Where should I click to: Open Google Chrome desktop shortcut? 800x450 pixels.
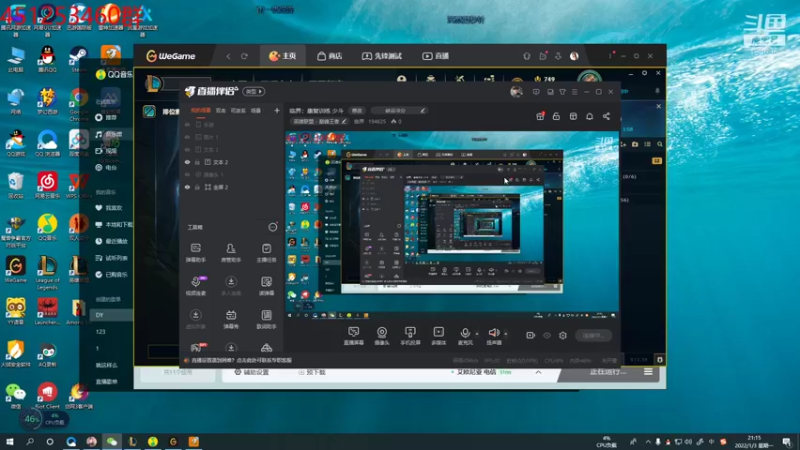point(78,104)
